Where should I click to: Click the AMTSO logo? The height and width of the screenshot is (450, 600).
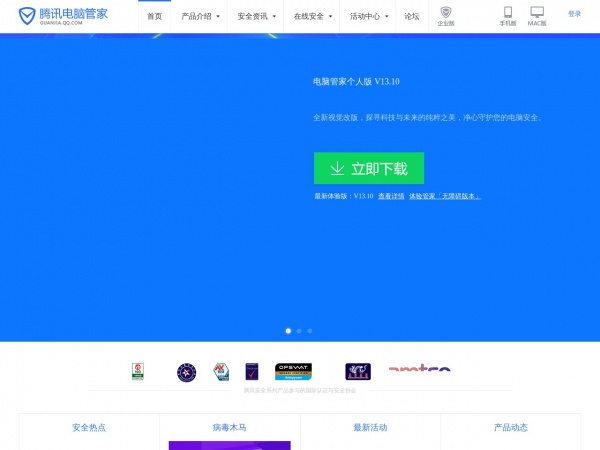pyautogui.click(x=420, y=368)
